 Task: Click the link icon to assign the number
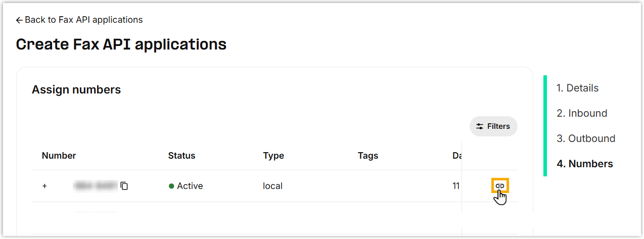click(x=500, y=186)
